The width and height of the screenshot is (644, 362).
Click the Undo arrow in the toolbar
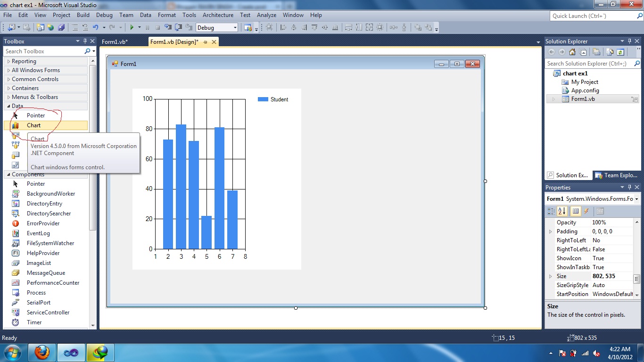click(95, 27)
